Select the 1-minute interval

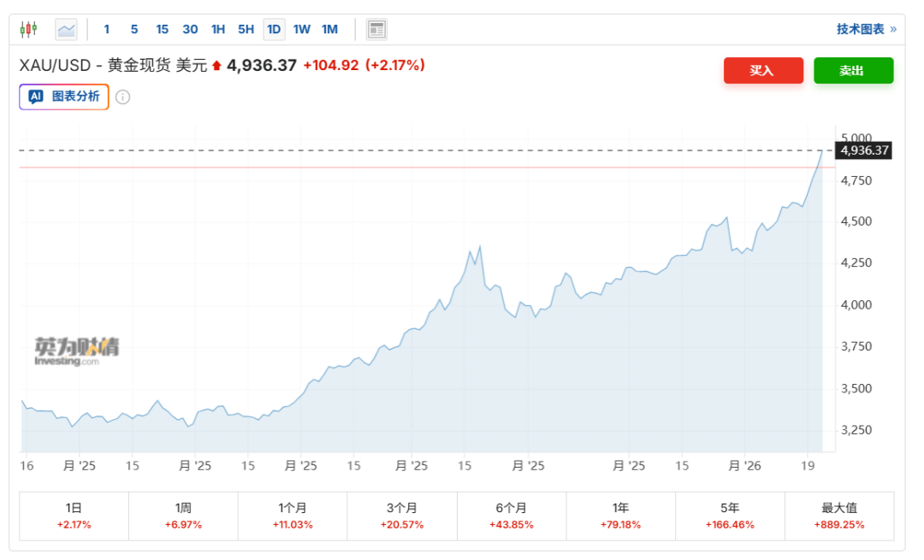107,29
